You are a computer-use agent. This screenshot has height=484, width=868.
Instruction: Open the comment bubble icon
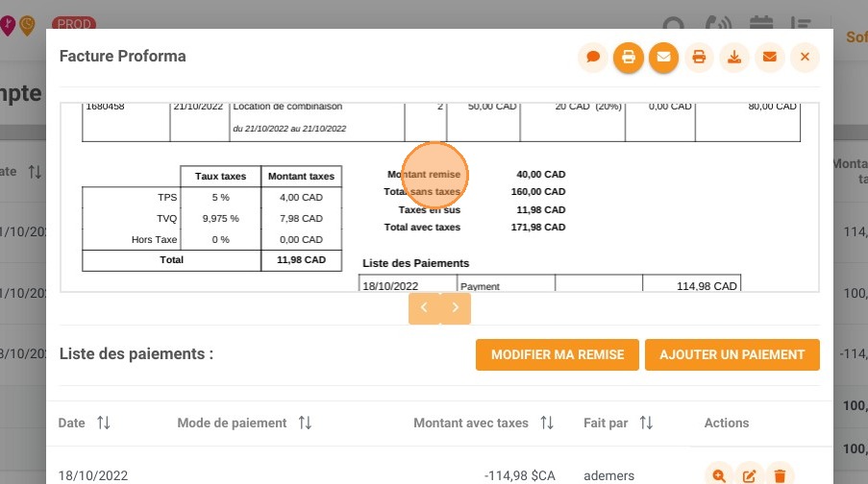(593, 57)
